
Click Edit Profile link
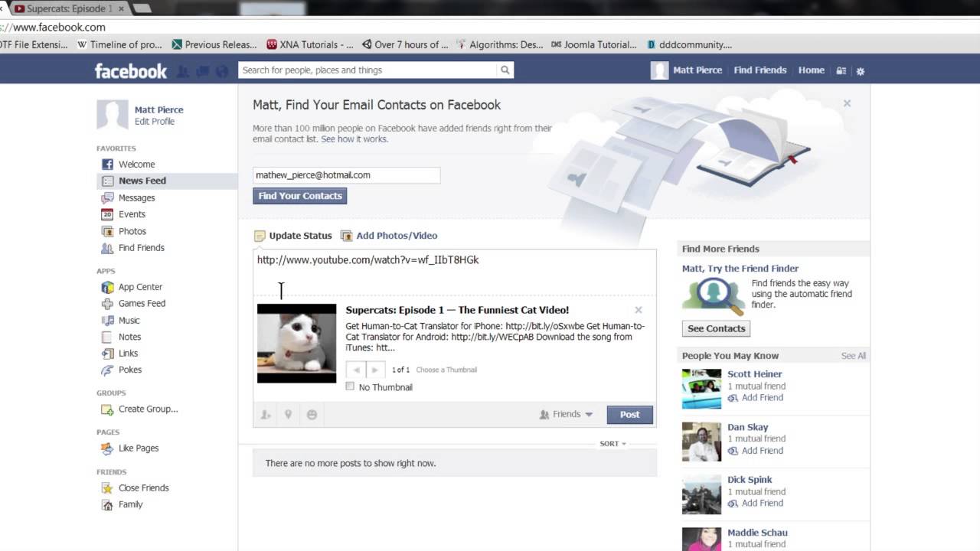pyautogui.click(x=155, y=122)
